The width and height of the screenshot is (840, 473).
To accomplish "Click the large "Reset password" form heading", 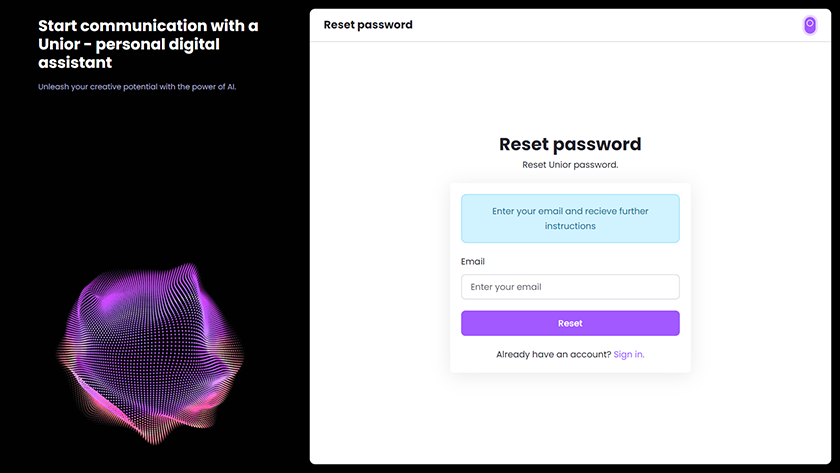I will pos(570,144).
